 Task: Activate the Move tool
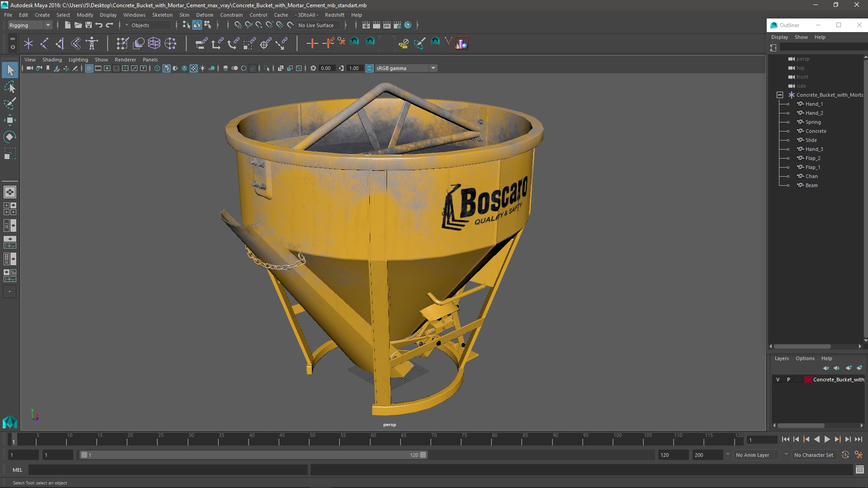coord(10,120)
